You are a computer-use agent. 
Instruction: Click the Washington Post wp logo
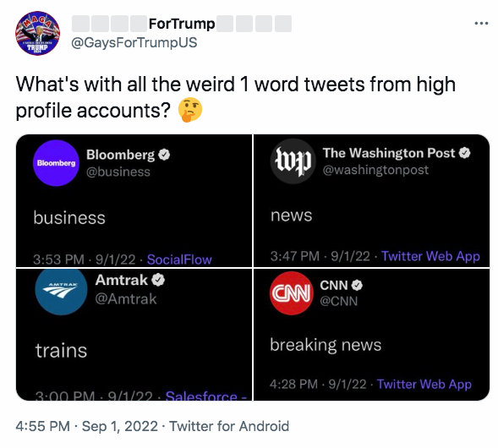[x=293, y=161]
